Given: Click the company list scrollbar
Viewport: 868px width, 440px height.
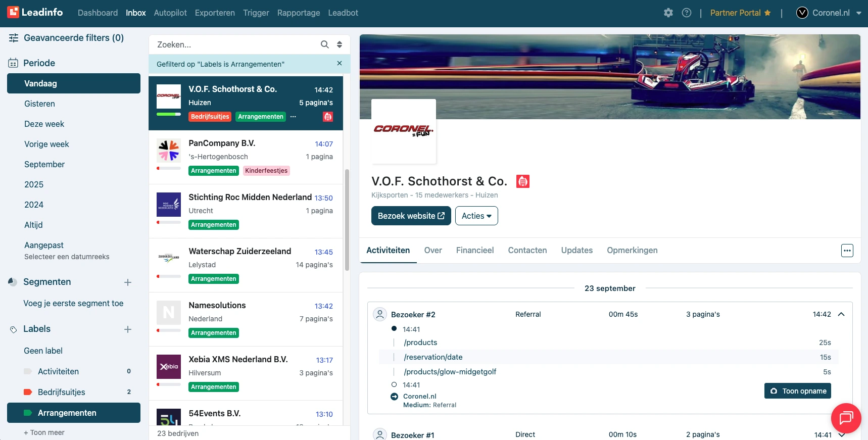Looking at the screenshot, I should [x=347, y=220].
